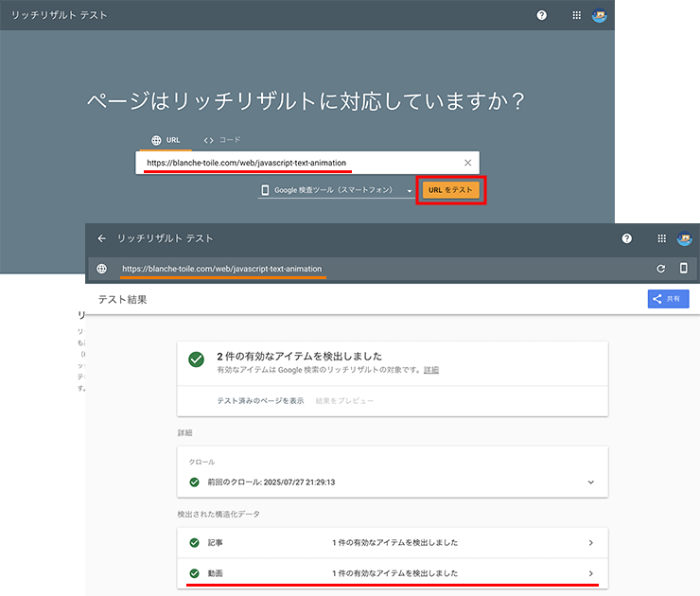Click リッチリザルト テスト title in results window
This screenshot has width=700, height=596.
tap(165, 238)
